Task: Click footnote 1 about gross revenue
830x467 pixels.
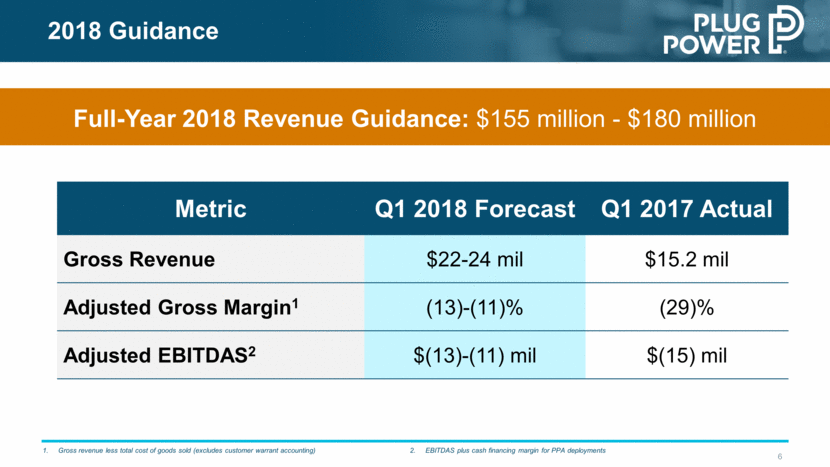Action: coord(187,452)
